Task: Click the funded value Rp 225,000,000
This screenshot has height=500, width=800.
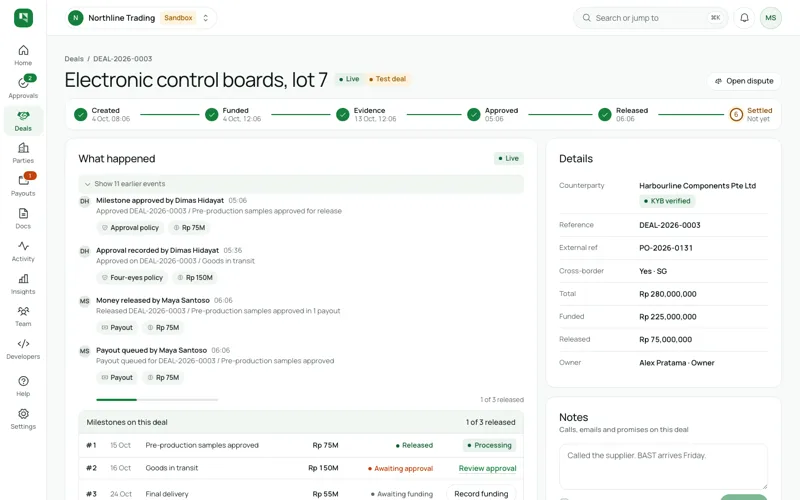Action: [668, 317]
